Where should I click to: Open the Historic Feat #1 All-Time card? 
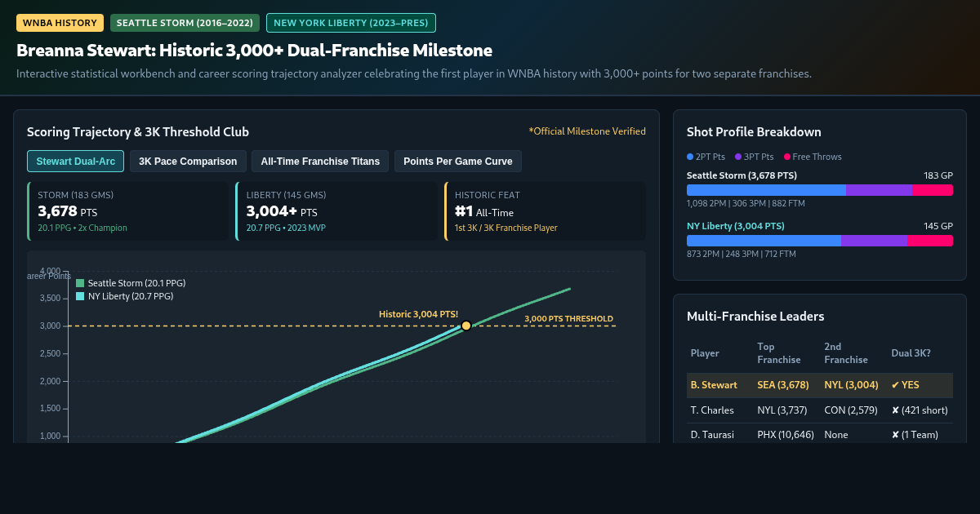tap(545, 211)
